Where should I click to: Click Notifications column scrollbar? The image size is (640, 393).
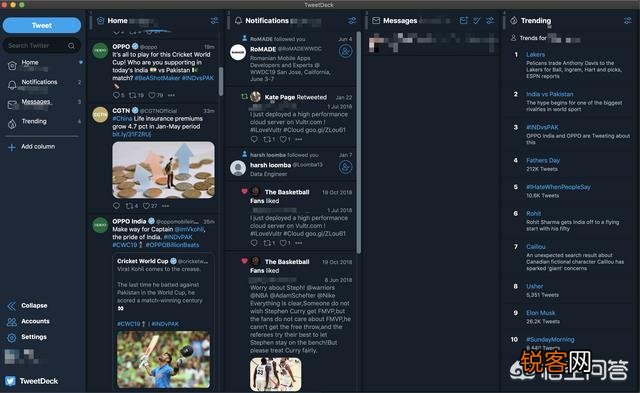359,142
